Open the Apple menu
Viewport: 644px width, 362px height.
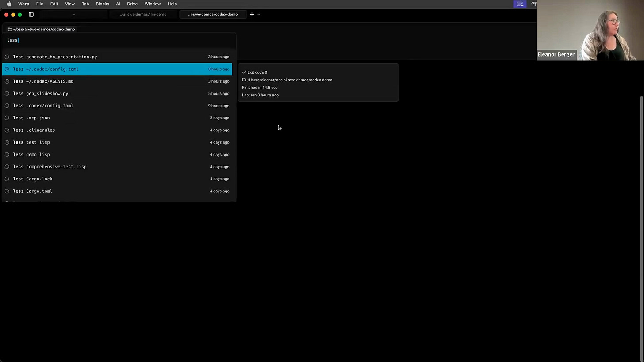[8, 4]
